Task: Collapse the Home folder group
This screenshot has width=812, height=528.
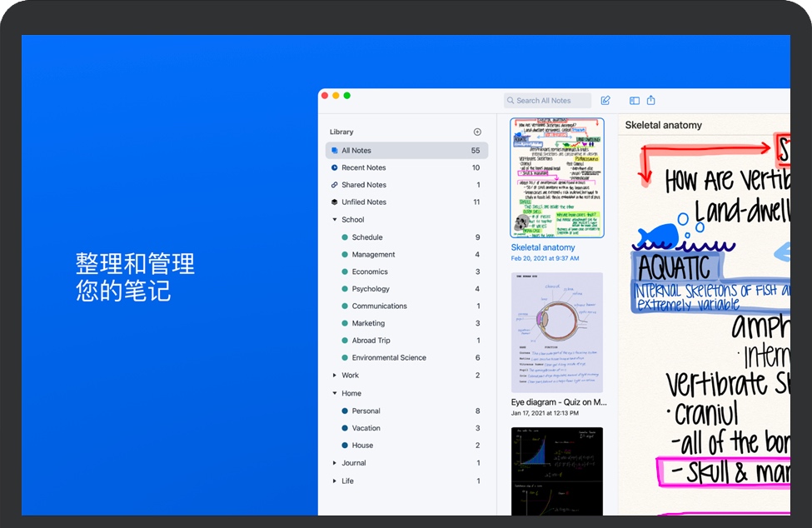Action: pos(335,393)
